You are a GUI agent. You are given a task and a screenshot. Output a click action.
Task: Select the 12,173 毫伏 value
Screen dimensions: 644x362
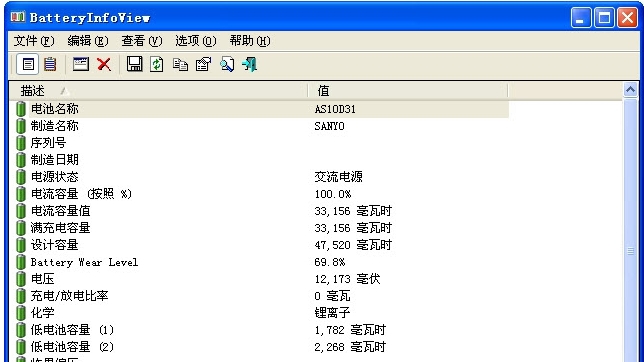click(x=347, y=279)
